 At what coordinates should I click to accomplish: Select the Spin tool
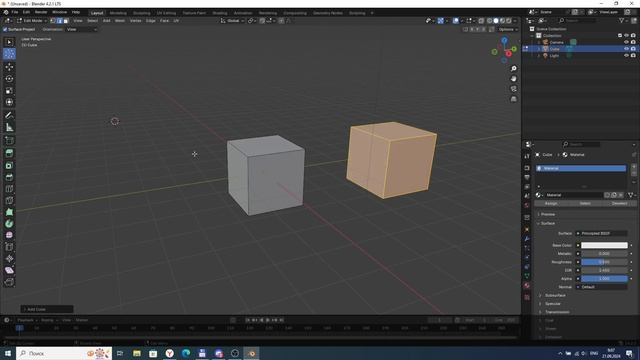[x=9, y=224]
